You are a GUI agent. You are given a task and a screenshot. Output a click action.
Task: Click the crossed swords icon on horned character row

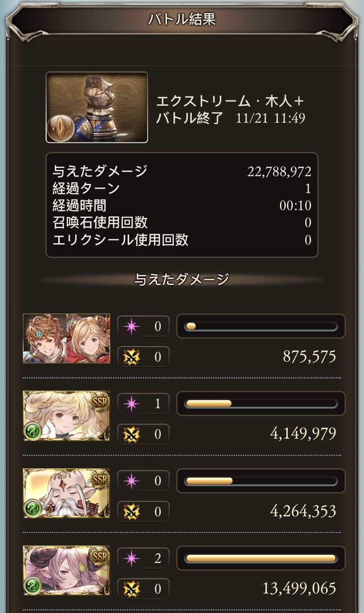[x=132, y=589]
